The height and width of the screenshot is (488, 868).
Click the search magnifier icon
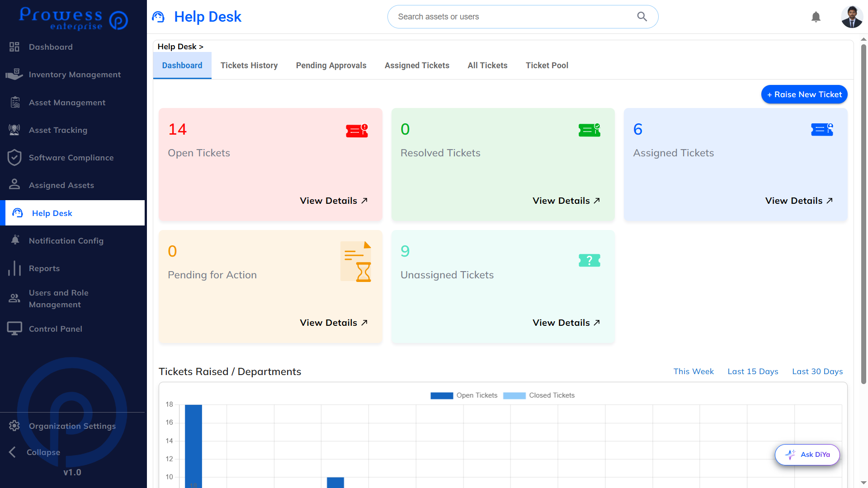(642, 17)
